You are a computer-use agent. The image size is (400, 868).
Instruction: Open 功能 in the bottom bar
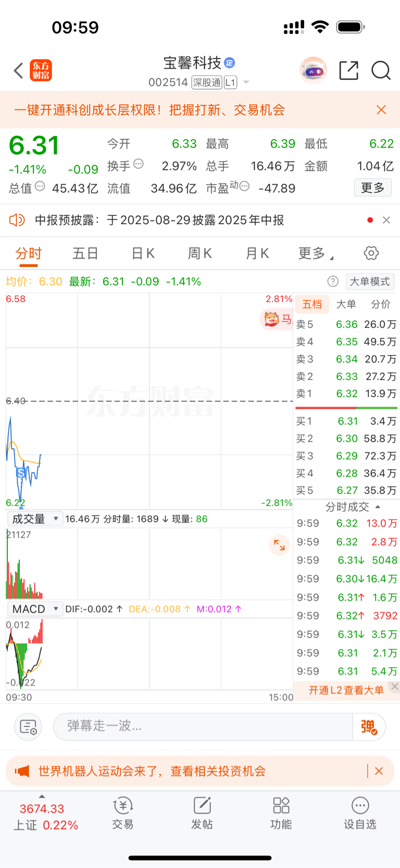coord(281,813)
